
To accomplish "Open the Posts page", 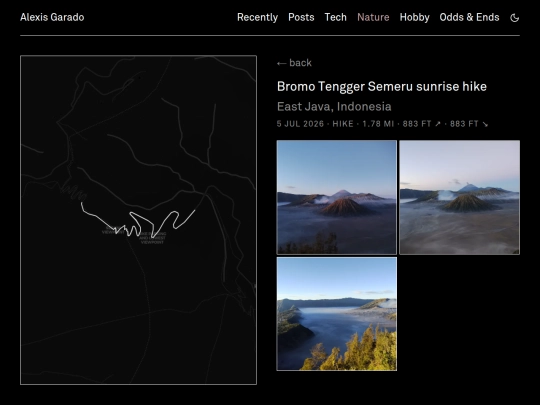I will pyautogui.click(x=301, y=17).
